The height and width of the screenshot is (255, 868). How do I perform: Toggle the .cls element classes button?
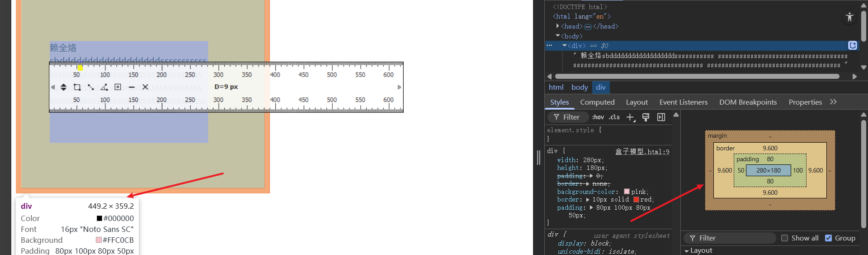[614, 117]
